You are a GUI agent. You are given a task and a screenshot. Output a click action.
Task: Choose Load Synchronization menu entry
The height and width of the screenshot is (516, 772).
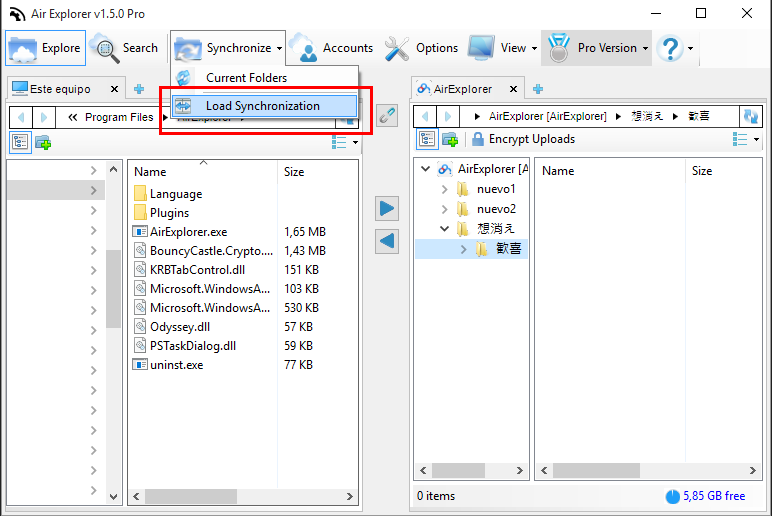tap(265, 106)
